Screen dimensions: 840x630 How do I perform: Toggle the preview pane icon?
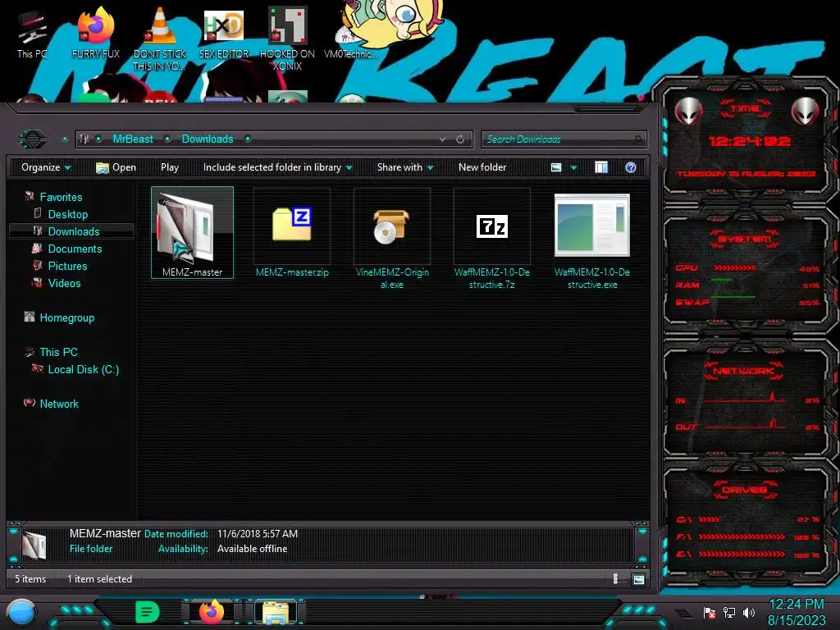tap(601, 167)
